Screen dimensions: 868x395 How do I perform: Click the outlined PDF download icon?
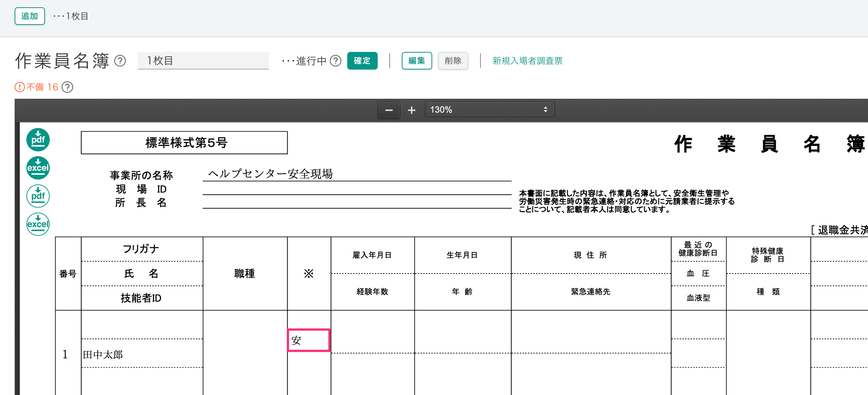[38, 196]
